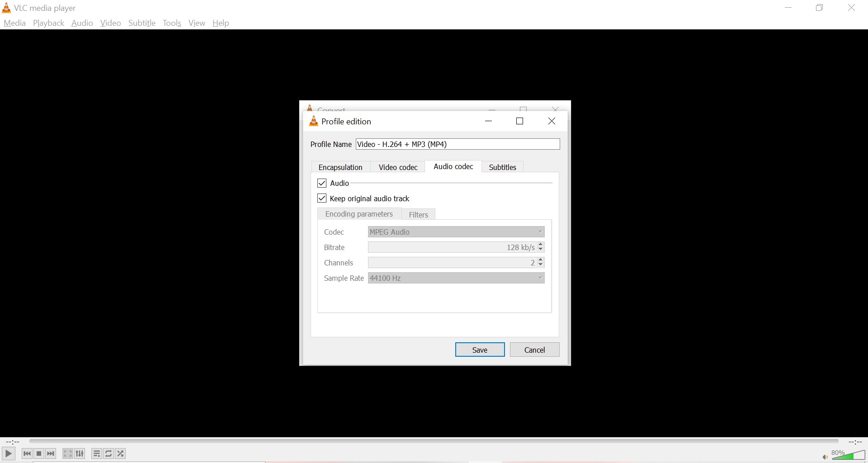Screen dimensions: 868x463
Task: Open the Media menu
Action: point(14,23)
